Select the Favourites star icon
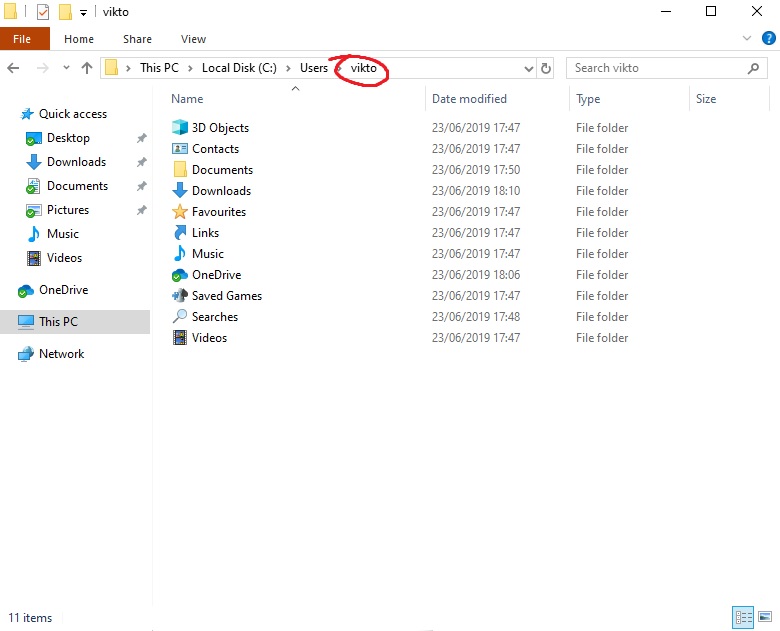Viewport: 780px width, 631px height. [x=180, y=211]
